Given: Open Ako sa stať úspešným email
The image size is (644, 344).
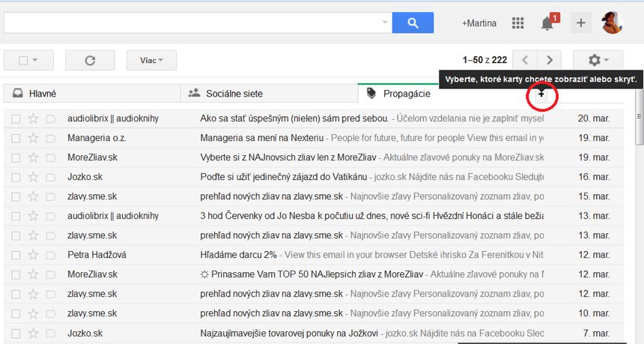Looking at the screenshot, I should coord(294,118).
